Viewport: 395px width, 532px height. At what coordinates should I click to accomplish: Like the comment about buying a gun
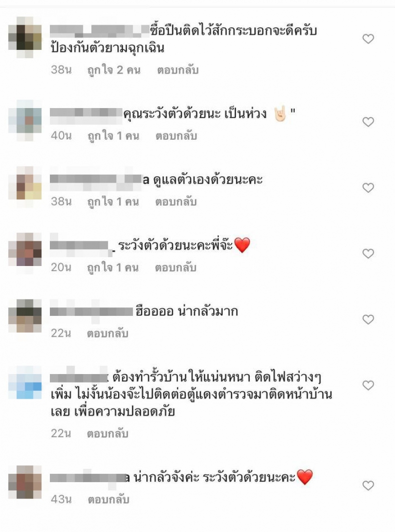368,39
